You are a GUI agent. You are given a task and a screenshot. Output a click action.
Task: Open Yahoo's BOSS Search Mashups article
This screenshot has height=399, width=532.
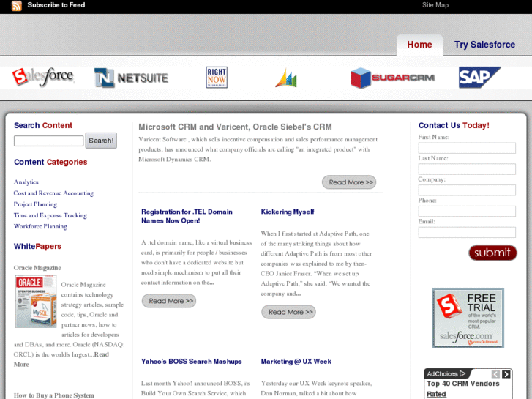pos(191,362)
